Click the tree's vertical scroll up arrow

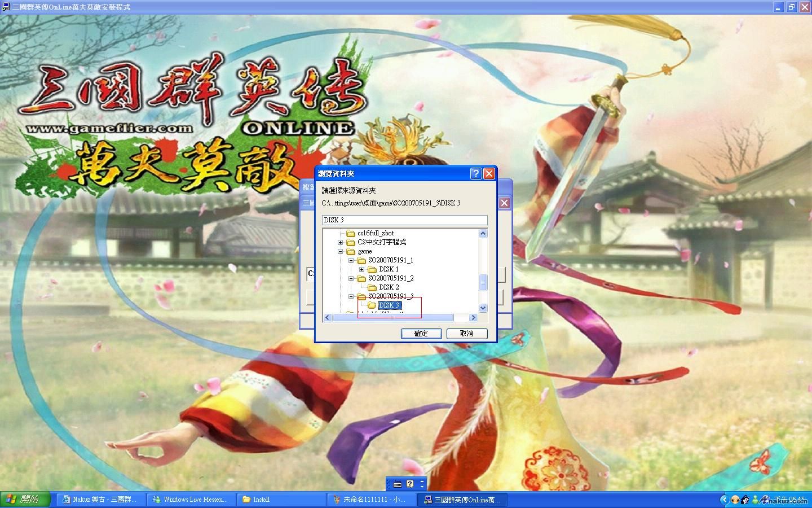pos(483,234)
